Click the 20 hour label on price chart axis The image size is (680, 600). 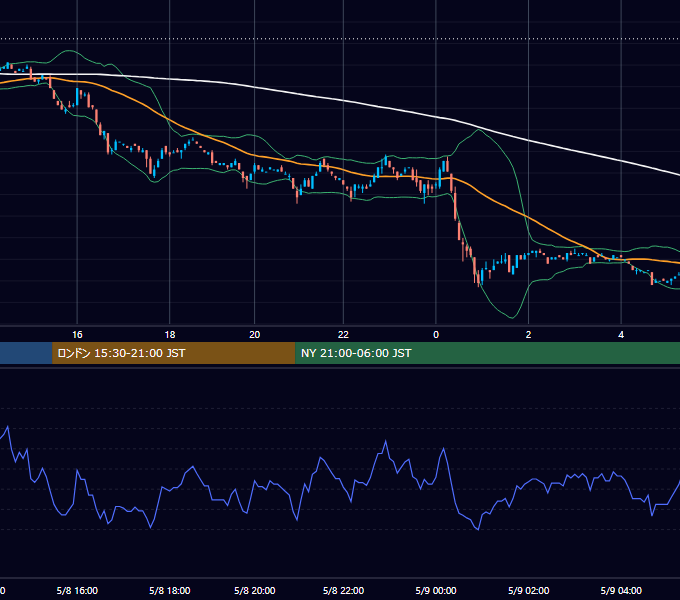[x=255, y=335]
